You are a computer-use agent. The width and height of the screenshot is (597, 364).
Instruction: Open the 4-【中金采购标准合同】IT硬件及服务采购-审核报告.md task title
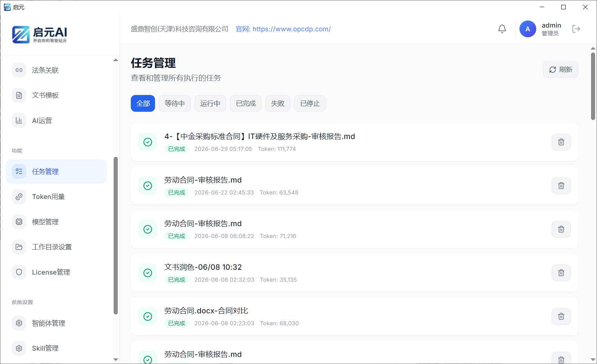tap(260, 136)
